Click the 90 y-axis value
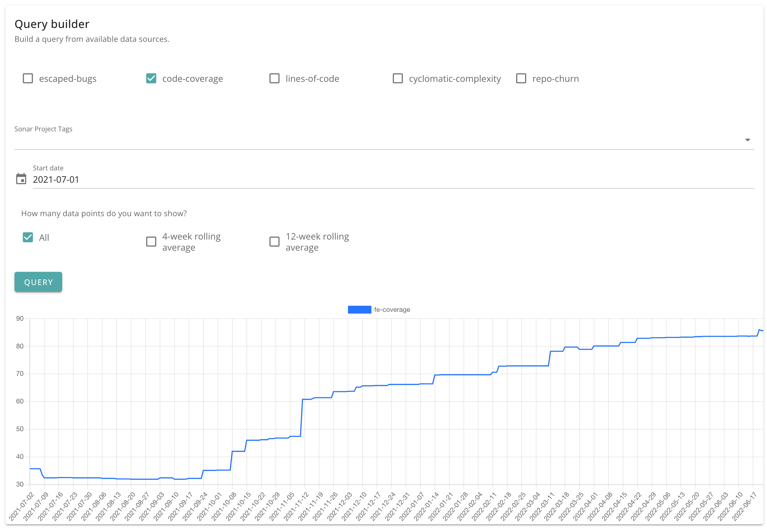Viewport: 767px width, 532px height. tap(20, 319)
